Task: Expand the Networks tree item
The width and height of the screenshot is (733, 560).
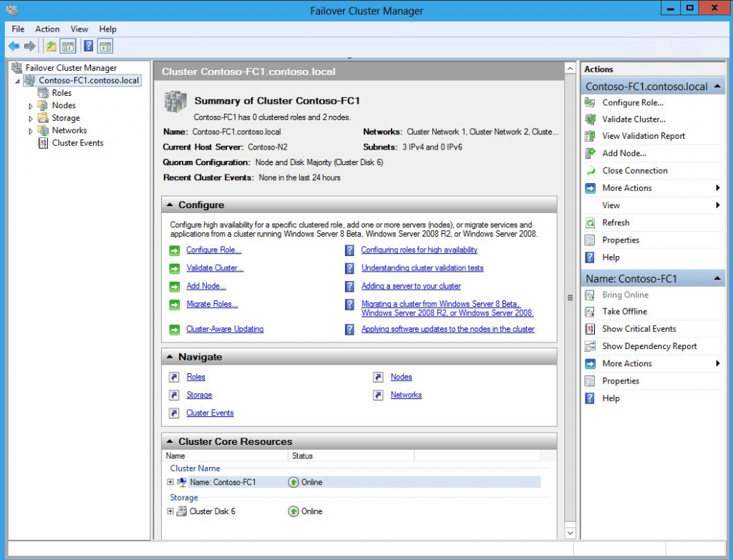Action: pyautogui.click(x=31, y=132)
